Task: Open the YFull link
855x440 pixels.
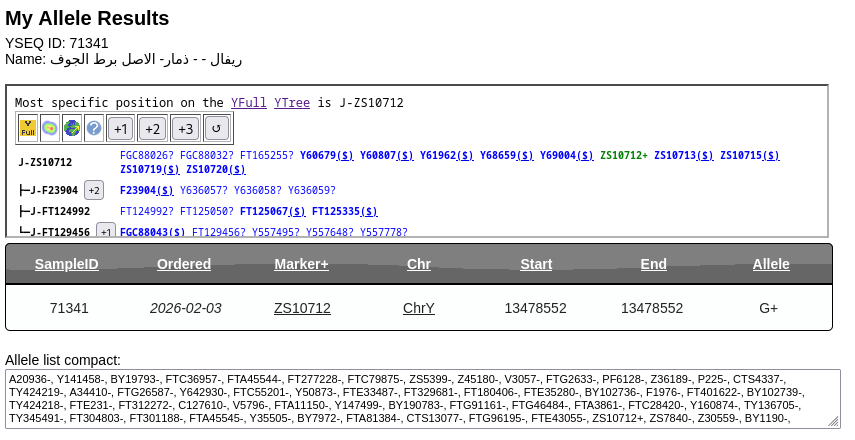Action: tap(249, 103)
